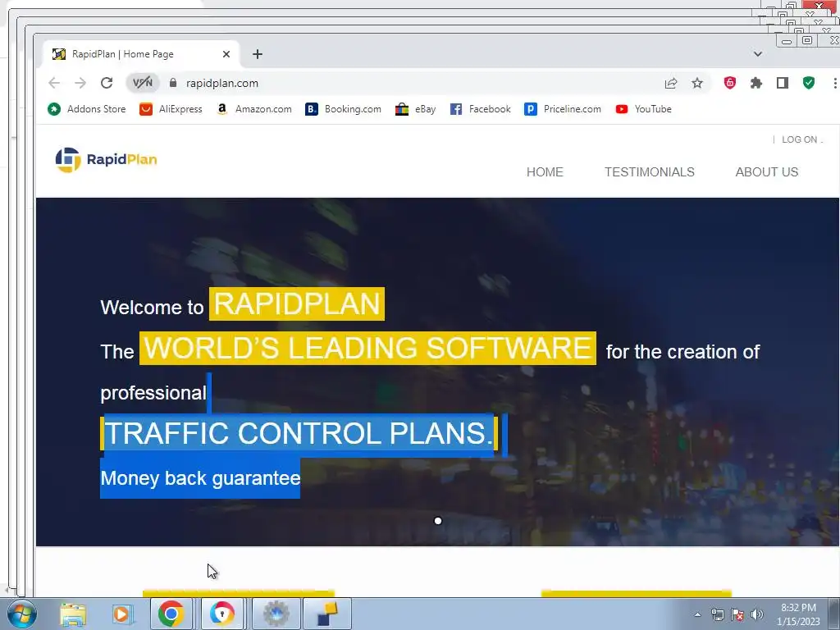Toggle the browser side panel icon
Image resolution: width=840 pixels, height=630 pixels.
(782, 83)
